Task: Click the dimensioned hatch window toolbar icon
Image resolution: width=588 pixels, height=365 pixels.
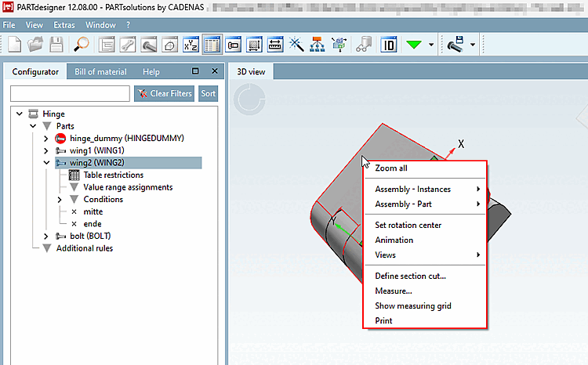Action: tap(254, 45)
